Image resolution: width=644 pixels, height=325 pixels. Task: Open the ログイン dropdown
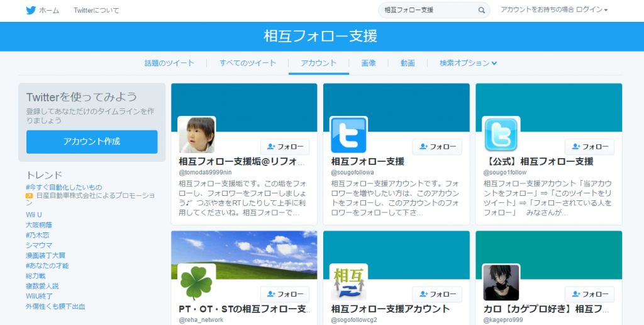coord(592,9)
